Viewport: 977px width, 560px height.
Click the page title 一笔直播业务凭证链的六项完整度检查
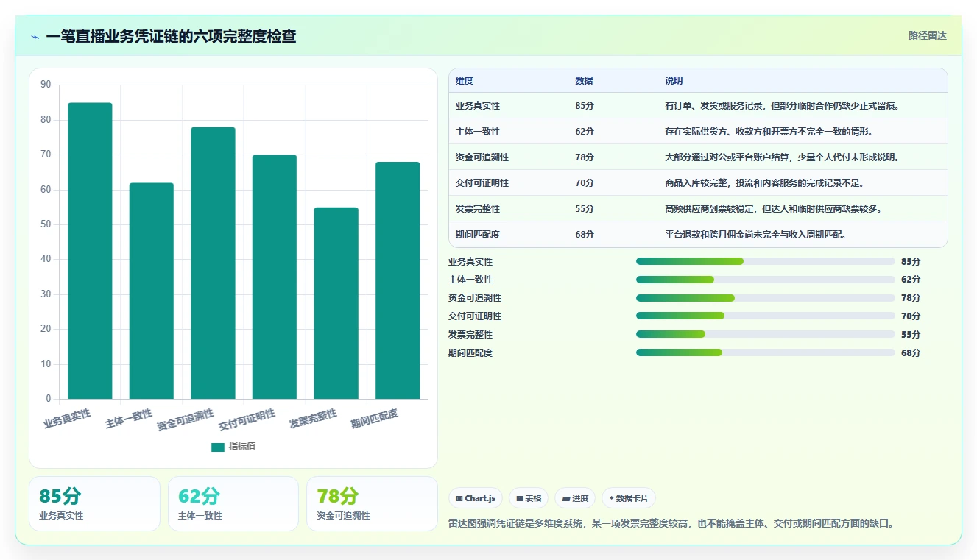tap(171, 36)
